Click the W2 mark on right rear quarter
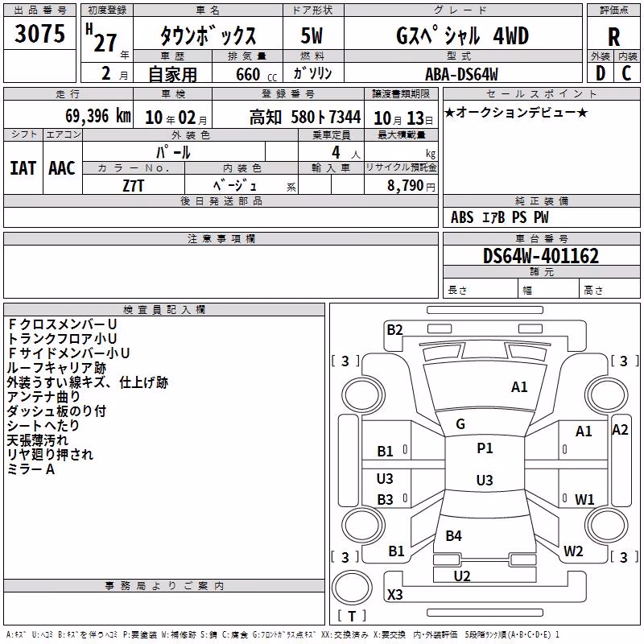 [x=573, y=551]
